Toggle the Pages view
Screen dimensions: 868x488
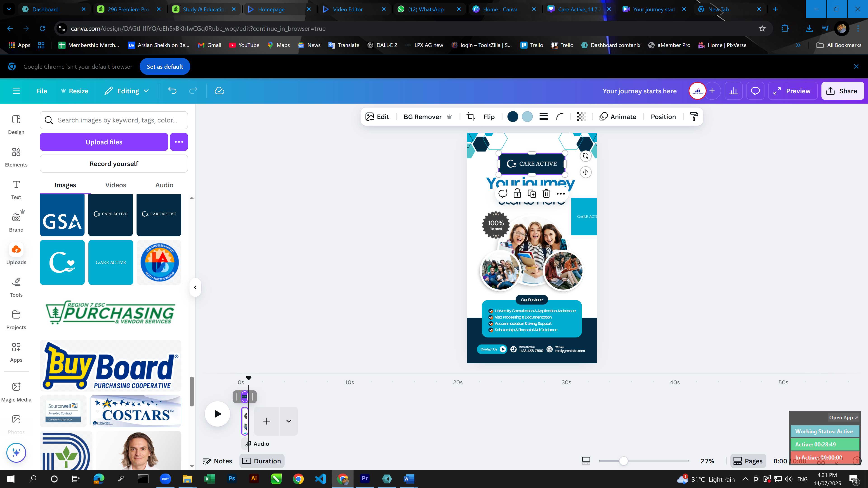748,461
